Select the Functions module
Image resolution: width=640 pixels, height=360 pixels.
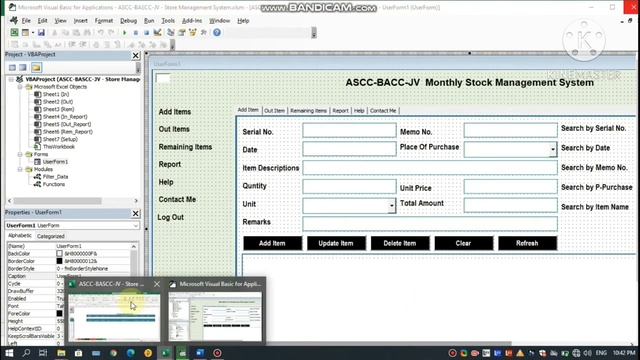point(53,184)
